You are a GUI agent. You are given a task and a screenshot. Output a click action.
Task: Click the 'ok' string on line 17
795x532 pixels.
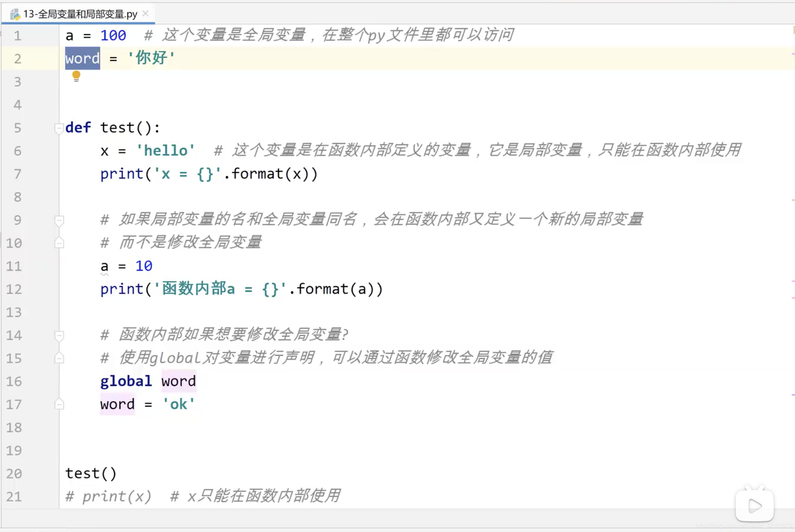point(178,404)
